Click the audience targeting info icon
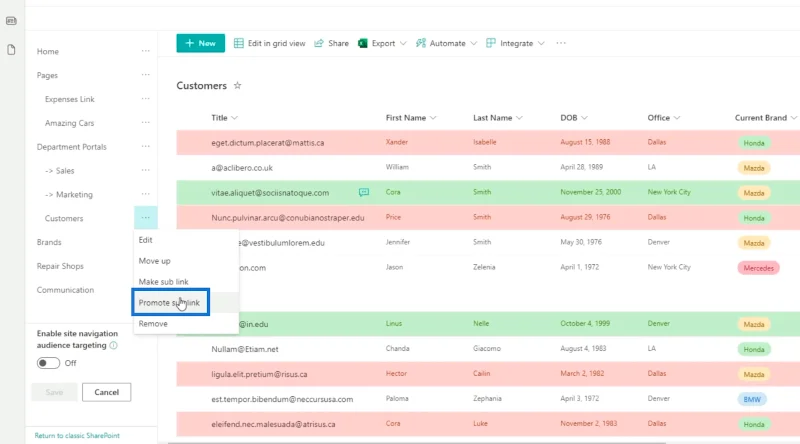Viewport: 800px width, 444px height. (113, 346)
